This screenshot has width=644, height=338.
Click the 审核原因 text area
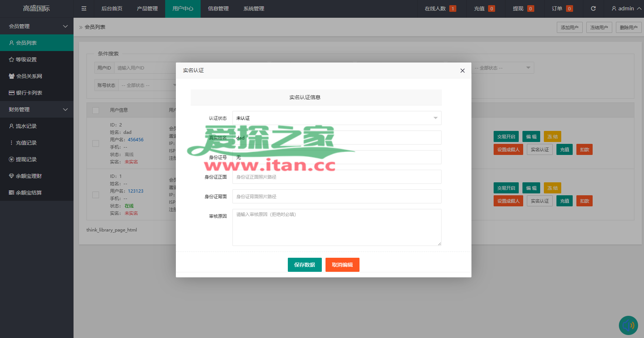coord(337,227)
